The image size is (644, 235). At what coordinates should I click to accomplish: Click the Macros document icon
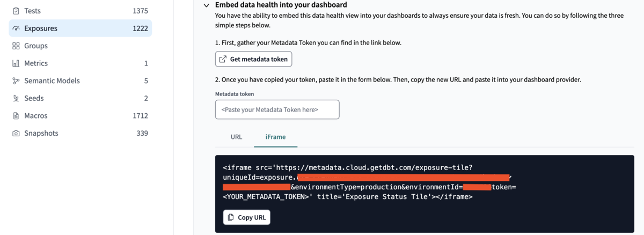(16, 116)
